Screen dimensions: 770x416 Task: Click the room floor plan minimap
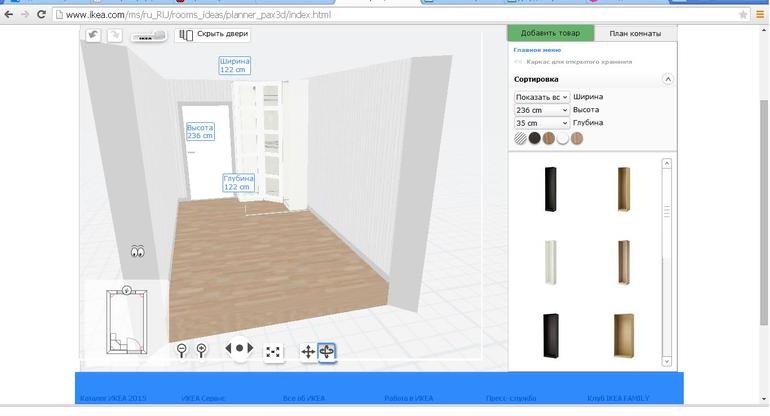click(126, 322)
